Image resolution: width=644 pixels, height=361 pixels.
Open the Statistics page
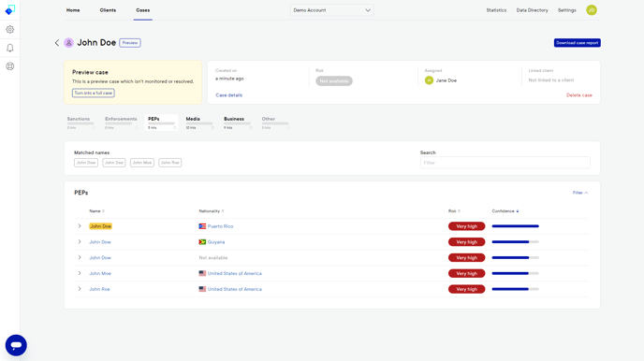(x=496, y=10)
